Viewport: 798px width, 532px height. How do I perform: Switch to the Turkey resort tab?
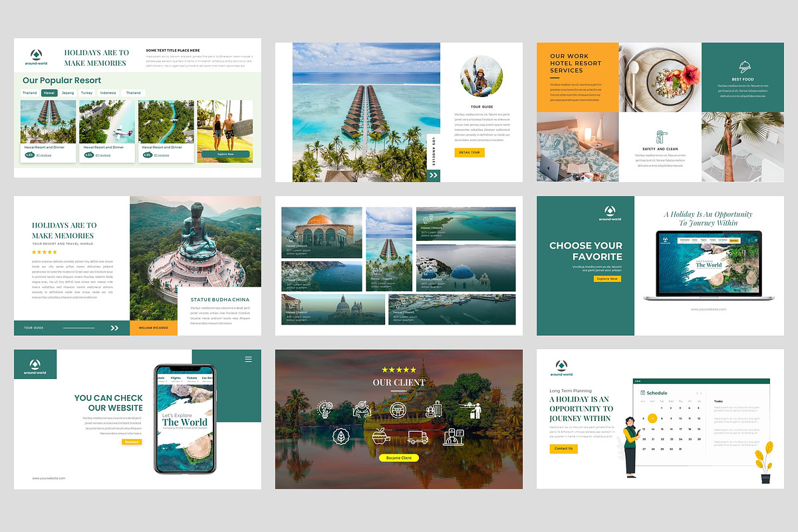[x=86, y=93]
